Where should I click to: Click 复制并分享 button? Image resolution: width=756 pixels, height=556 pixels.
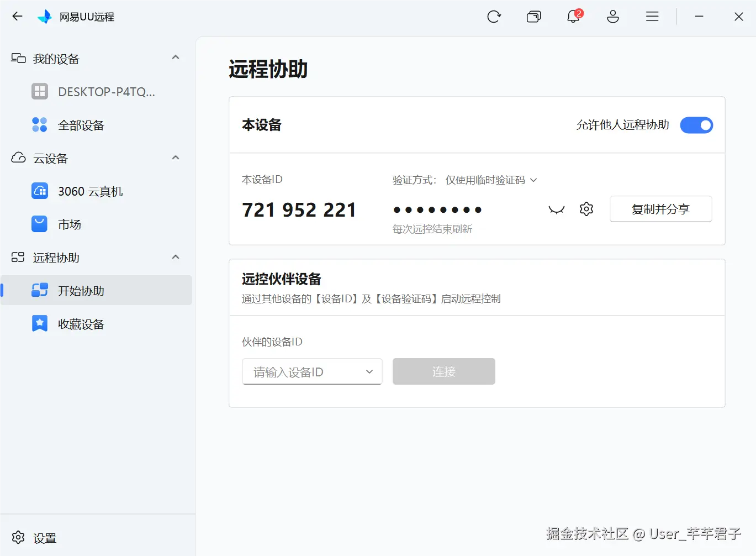[661, 209]
